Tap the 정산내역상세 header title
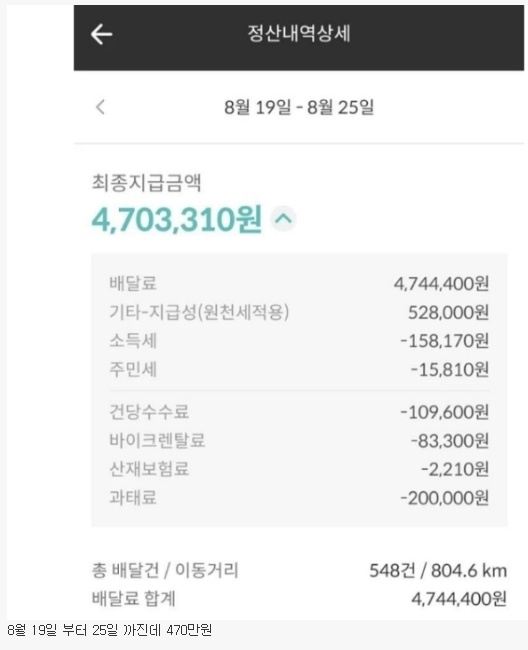This screenshot has width=528, height=650. point(299,34)
